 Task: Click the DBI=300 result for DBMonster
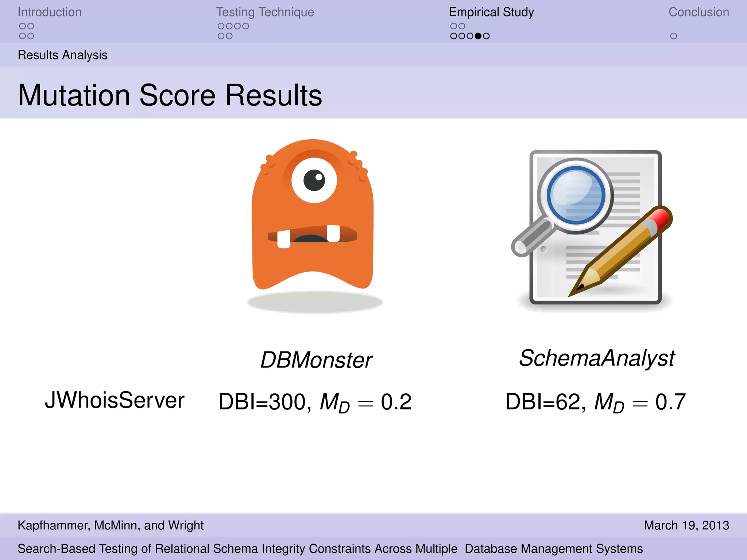coord(315,402)
